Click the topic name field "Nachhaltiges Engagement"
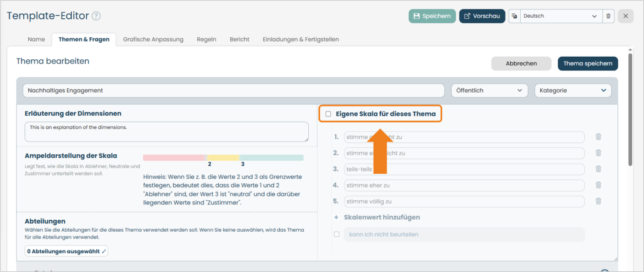Viewport: 644px width, 272px height. pyautogui.click(x=233, y=91)
